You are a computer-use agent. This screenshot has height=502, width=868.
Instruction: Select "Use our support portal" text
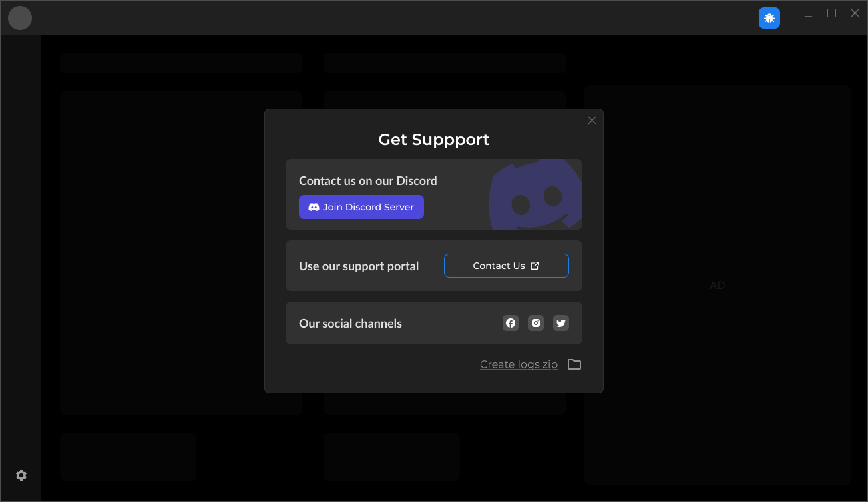pos(359,266)
